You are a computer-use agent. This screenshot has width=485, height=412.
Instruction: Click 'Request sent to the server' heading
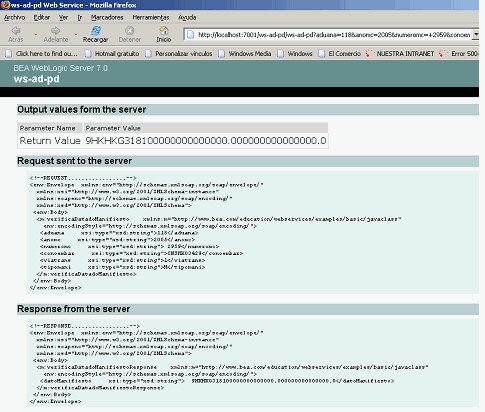[75, 161]
